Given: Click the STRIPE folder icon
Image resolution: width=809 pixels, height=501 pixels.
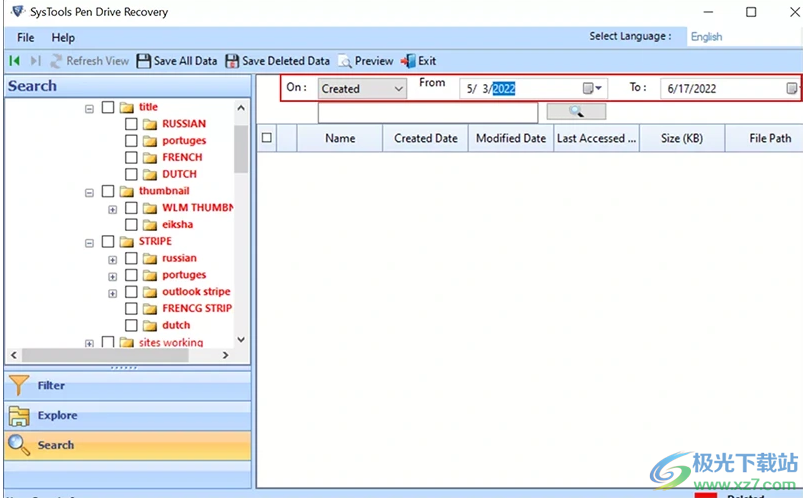Looking at the screenshot, I should click(126, 241).
